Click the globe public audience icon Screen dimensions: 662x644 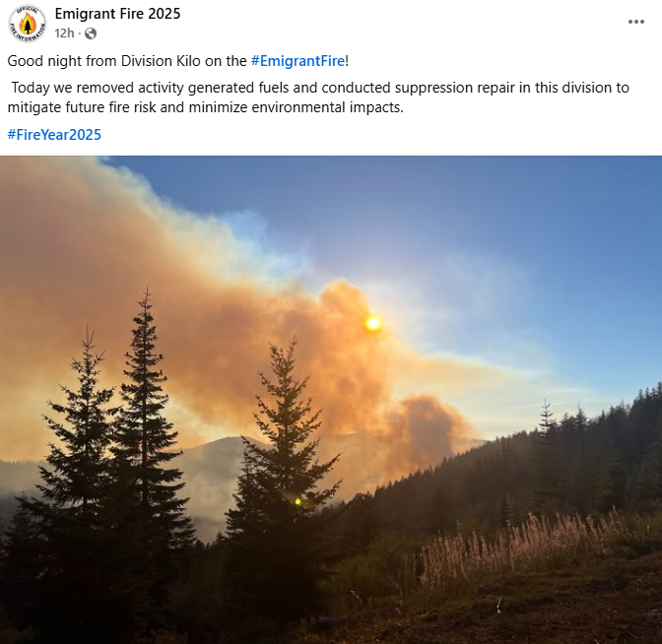(x=91, y=33)
